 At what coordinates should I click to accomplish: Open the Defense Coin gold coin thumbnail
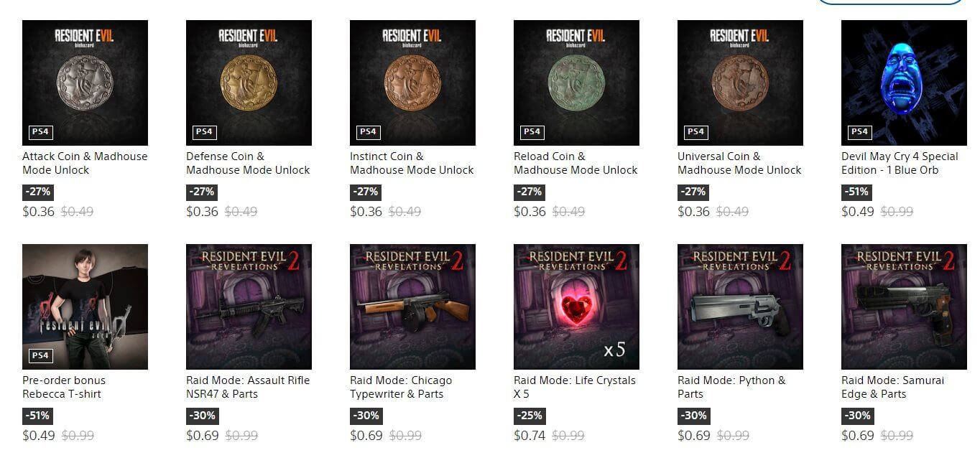[x=249, y=83]
